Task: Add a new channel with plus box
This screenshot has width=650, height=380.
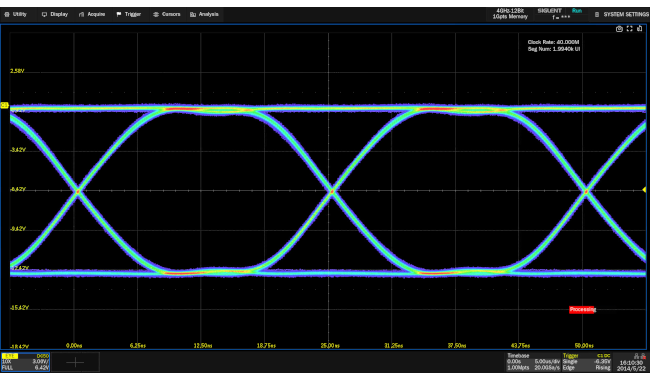Action: tap(75, 362)
